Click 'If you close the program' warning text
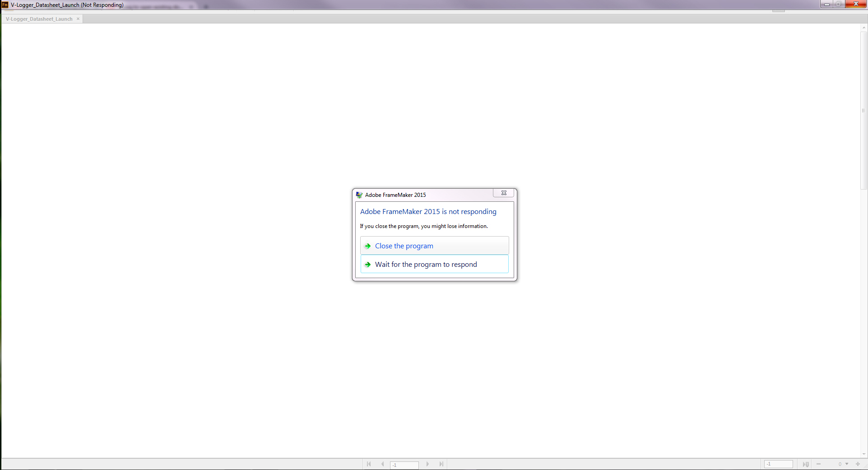This screenshot has height=470, width=868. coord(424,226)
